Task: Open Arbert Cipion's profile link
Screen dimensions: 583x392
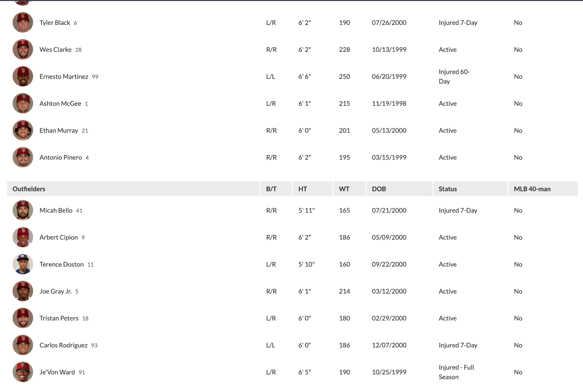Action: 59,237
